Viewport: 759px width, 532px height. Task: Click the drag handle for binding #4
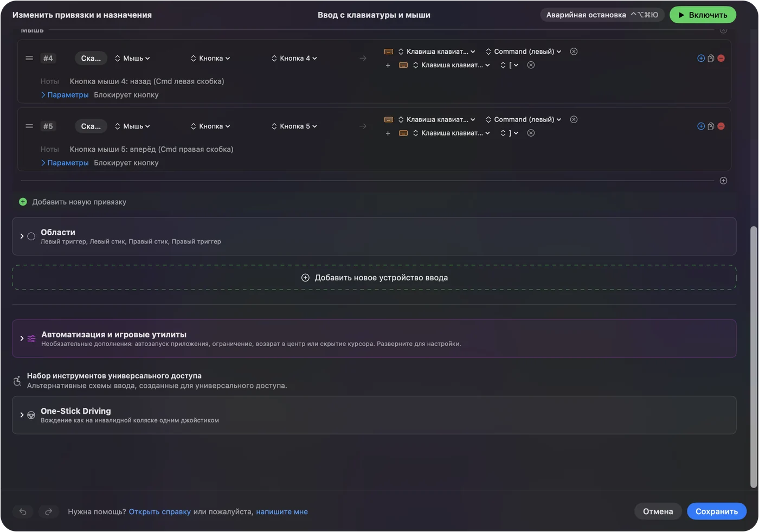click(29, 58)
